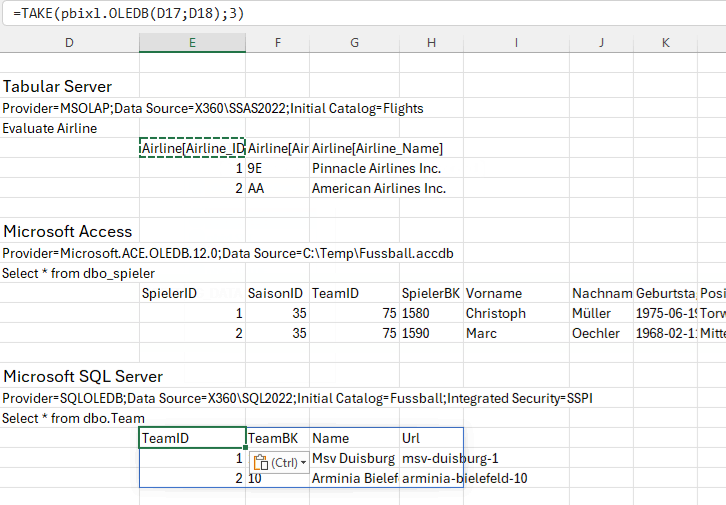726x505 pixels.
Task: Click into the formula bar with TAKE formula
Action: (x=360, y=14)
